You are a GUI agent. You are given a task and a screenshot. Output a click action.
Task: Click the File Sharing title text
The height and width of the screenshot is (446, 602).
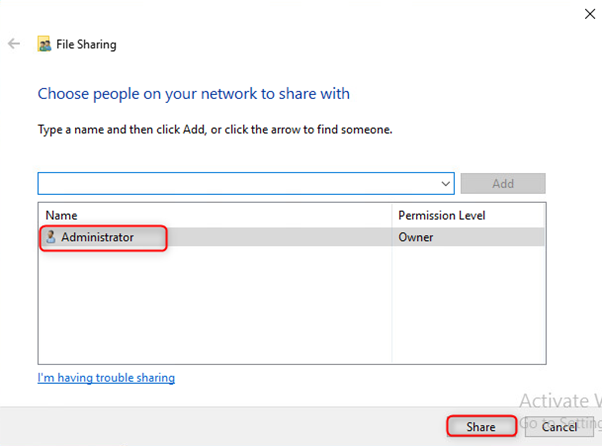[86, 45]
